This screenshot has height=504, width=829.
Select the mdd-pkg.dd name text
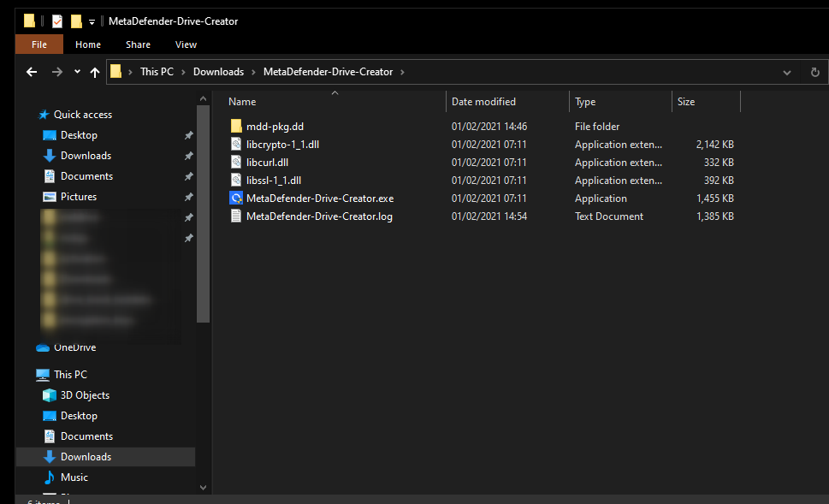pyautogui.click(x=275, y=127)
